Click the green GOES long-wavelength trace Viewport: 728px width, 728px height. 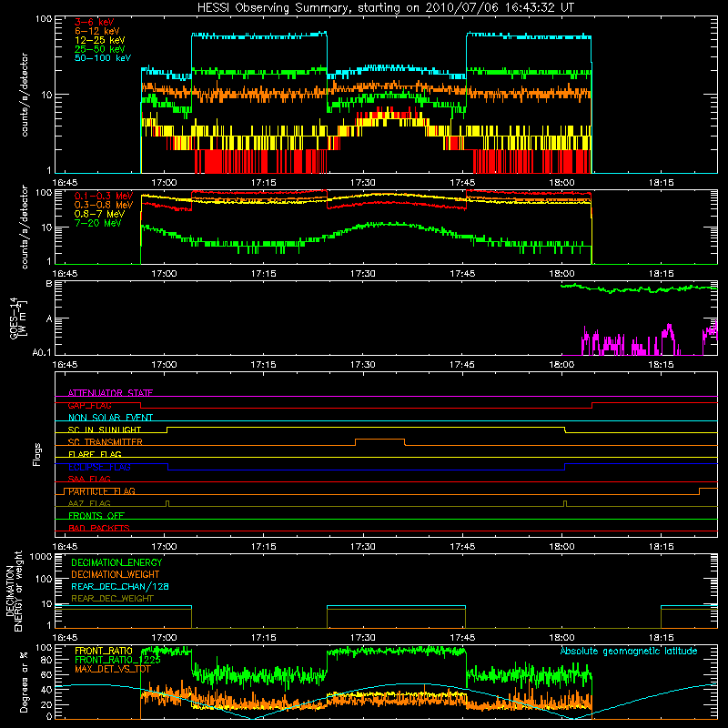(x=640, y=288)
